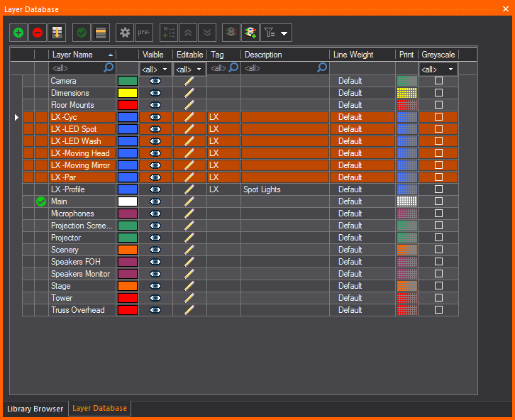
Task: Click the yellow Dimensions color swatch
Action: tap(128, 93)
